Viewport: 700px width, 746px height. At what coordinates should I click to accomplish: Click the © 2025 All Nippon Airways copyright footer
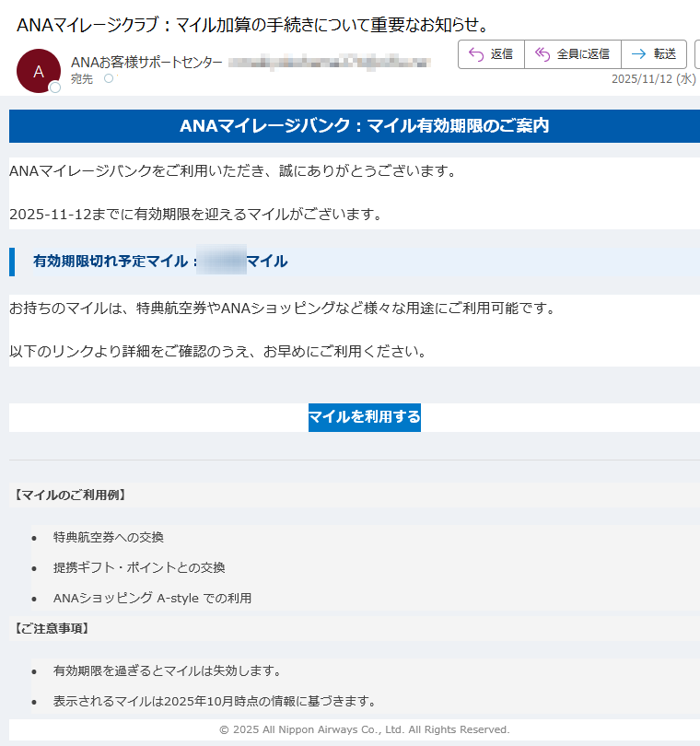tap(365, 729)
